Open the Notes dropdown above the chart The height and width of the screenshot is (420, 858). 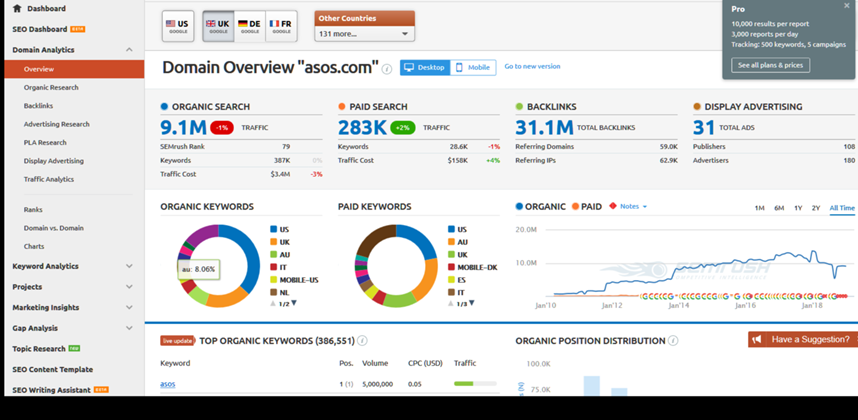634,207
